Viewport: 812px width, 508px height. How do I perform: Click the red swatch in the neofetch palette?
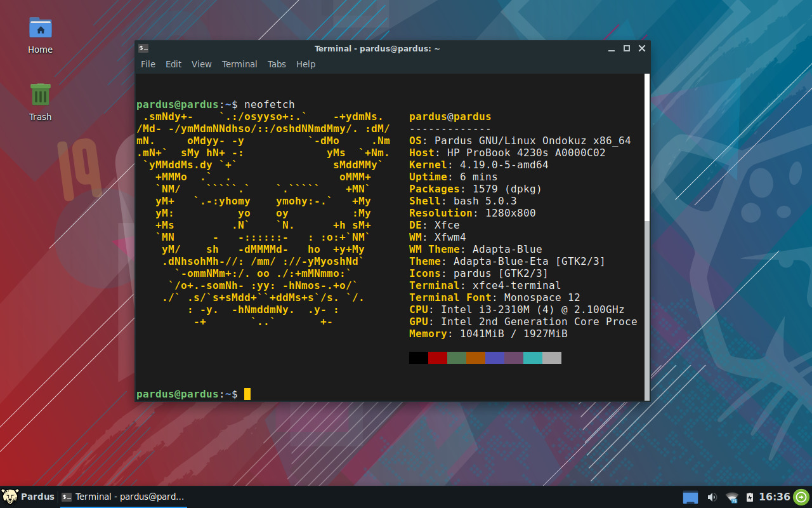tap(437, 358)
